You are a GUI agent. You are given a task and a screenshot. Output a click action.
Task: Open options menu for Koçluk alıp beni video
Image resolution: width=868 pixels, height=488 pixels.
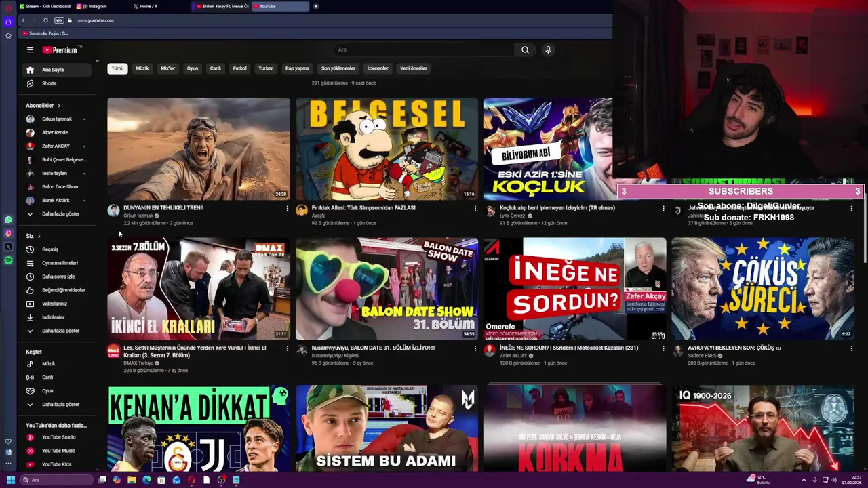click(663, 209)
